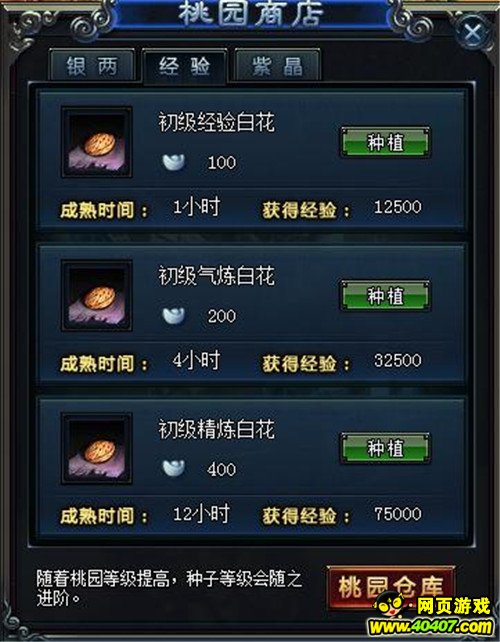Plant 初级精炼白花 with 种植 button
The height and width of the screenshot is (642, 500).
point(385,449)
